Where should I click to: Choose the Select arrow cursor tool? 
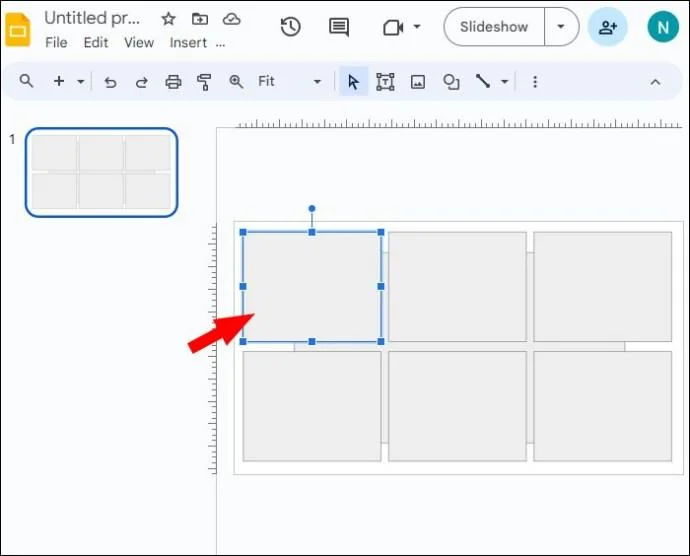(x=353, y=82)
